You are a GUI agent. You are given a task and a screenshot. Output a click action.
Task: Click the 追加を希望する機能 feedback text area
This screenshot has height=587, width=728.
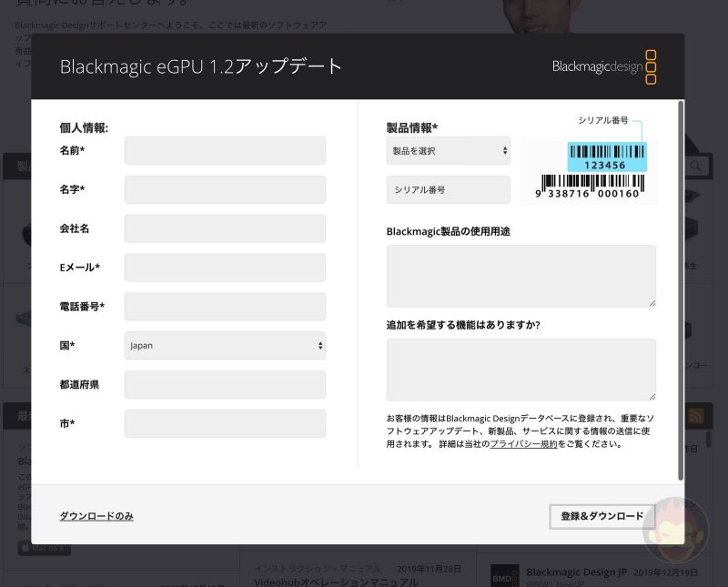point(521,369)
